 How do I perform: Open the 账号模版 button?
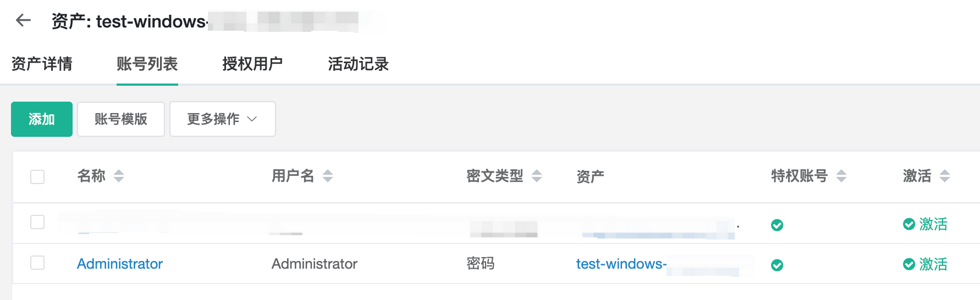(x=121, y=119)
